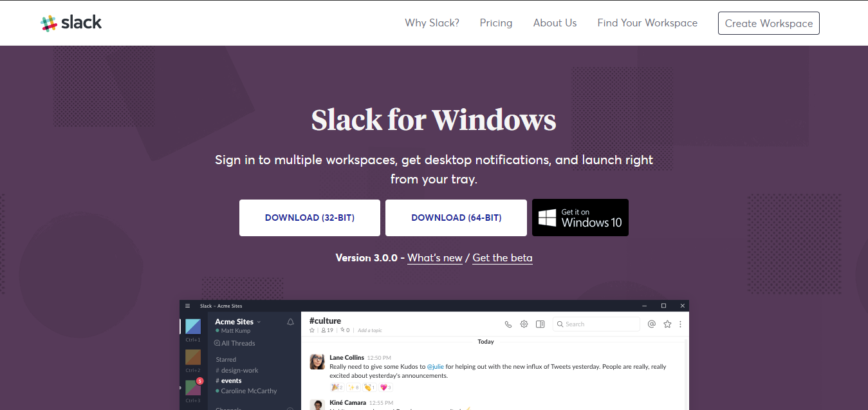Click the Slack logo in header

coord(71,23)
